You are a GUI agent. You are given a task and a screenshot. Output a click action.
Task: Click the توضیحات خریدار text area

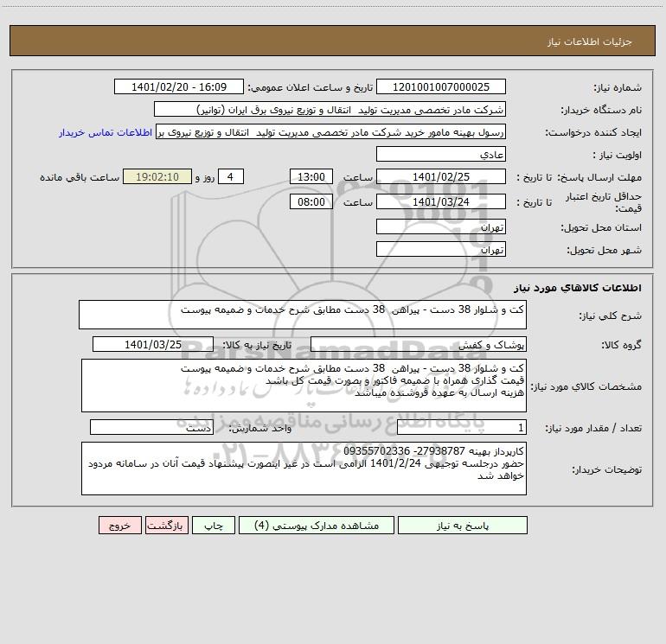[304, 469]
